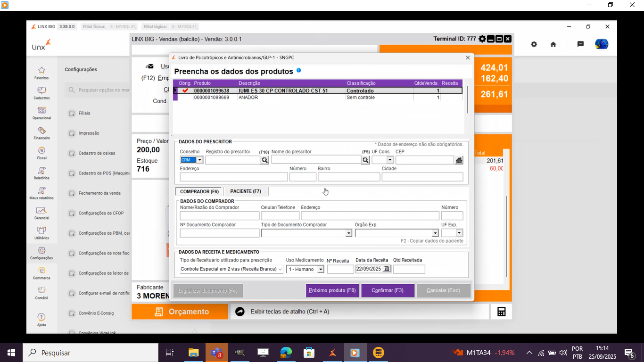Screen dimensions: 644x362
Task: Open Ajuda help in the Linx sidebar
Action: (41, 319)
